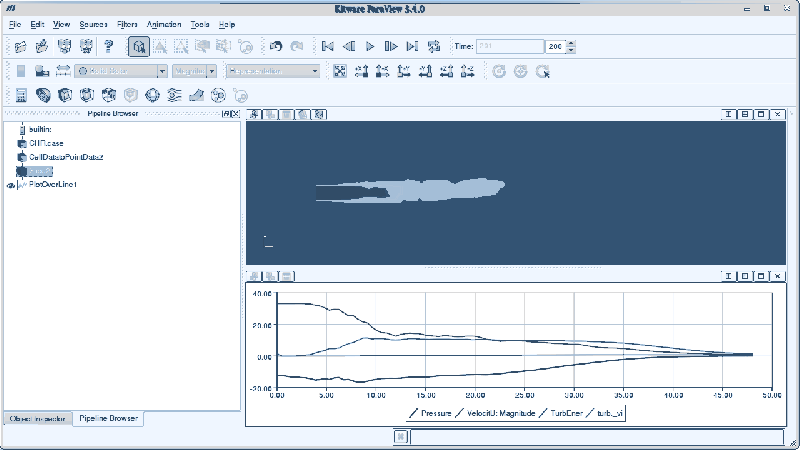Image resolution: width=800 pixels, height=450 pixels.
Task: Open the question-mark Help icon
Action: point(108,46)
